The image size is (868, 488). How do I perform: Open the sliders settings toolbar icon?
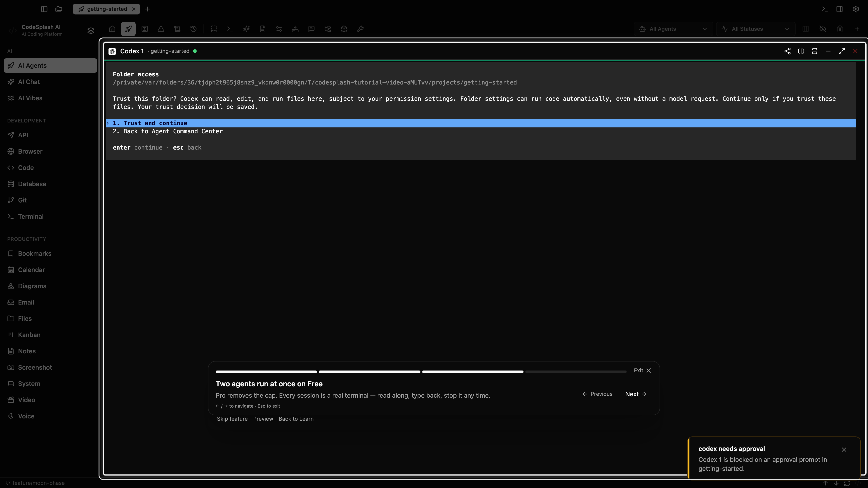(x=279, y=29)
